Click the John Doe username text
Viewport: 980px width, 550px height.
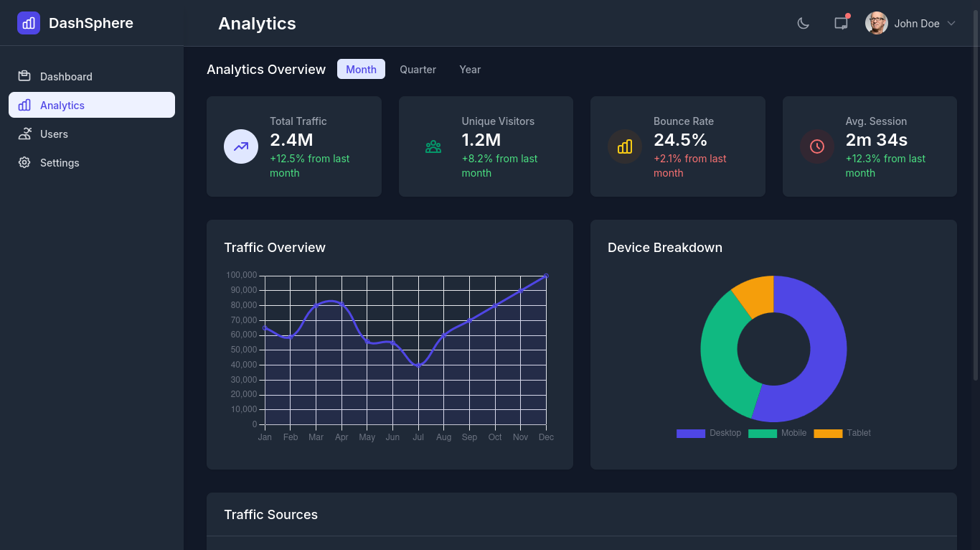tap(917, 24)
